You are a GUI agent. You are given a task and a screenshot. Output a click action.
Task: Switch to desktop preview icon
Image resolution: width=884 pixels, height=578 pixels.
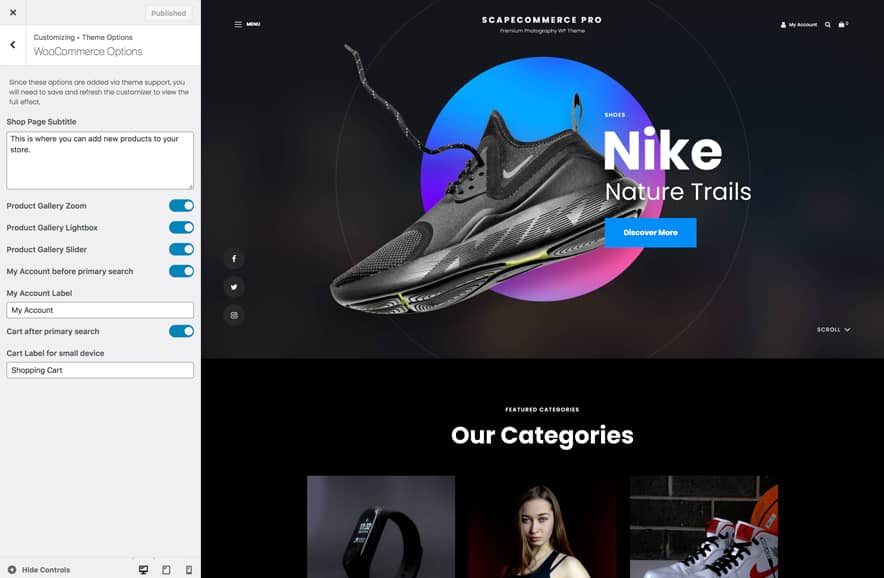[x=144, y=570]
